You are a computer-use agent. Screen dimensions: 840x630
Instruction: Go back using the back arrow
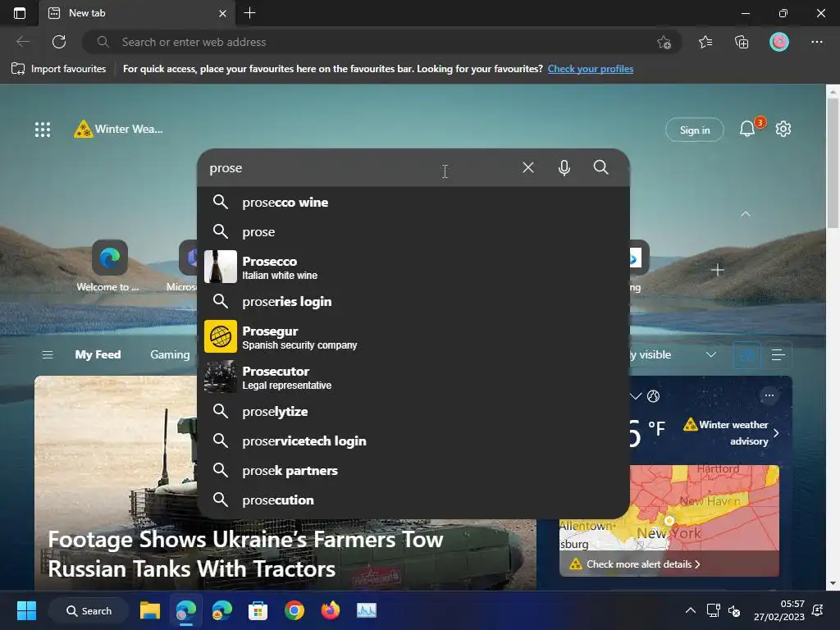pyautogui.click(x=22, y=42)
